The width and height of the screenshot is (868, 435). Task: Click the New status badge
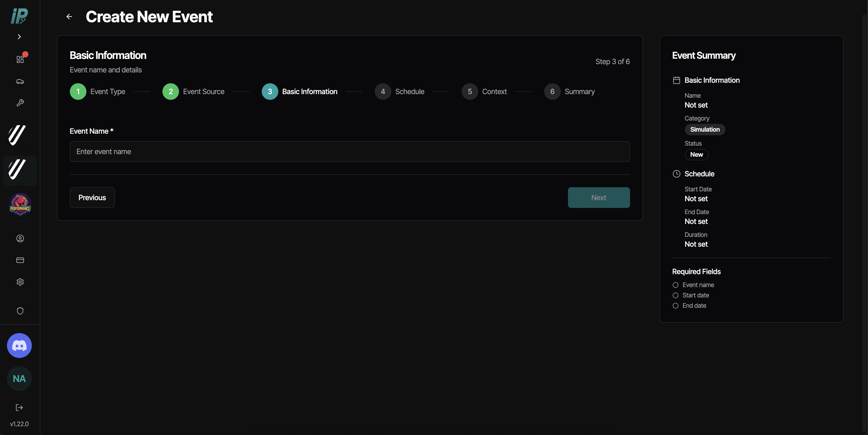[697, 155]
